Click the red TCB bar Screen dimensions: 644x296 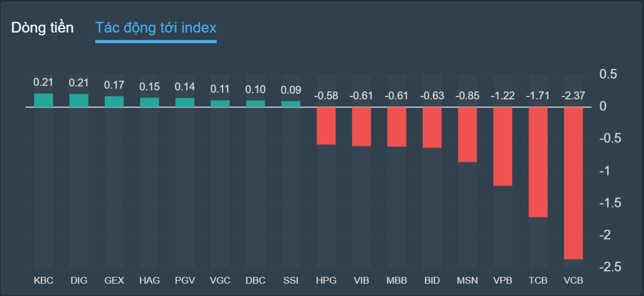(538, 162)
